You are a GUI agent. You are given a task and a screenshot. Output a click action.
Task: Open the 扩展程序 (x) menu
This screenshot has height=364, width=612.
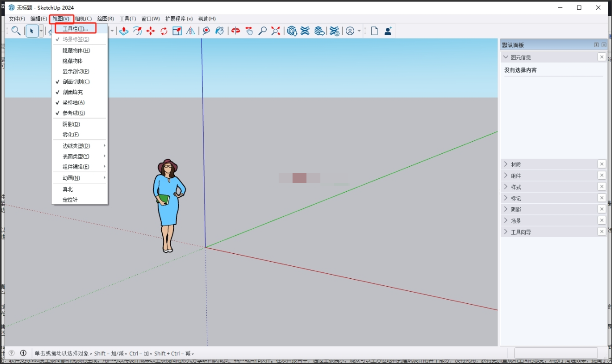pos(179,19)
